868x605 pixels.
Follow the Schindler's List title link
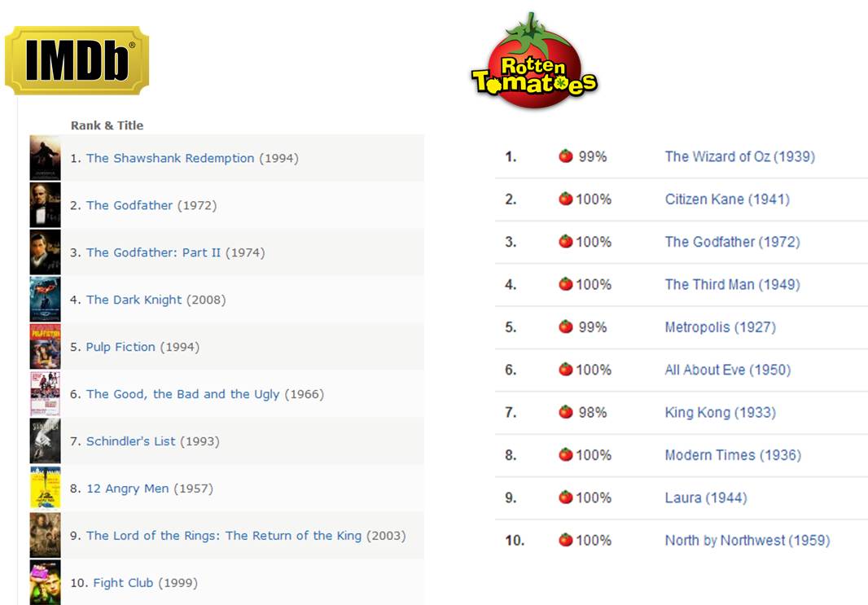[130, 441]
